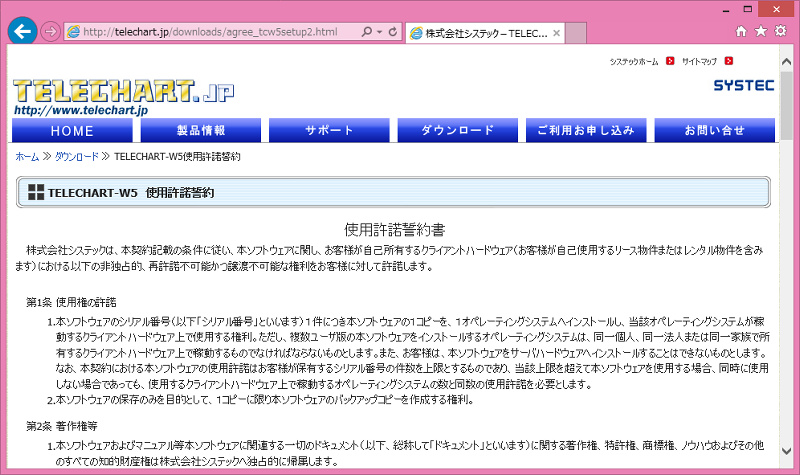Open the address bar dropdown arrow

tap(380, 32)
